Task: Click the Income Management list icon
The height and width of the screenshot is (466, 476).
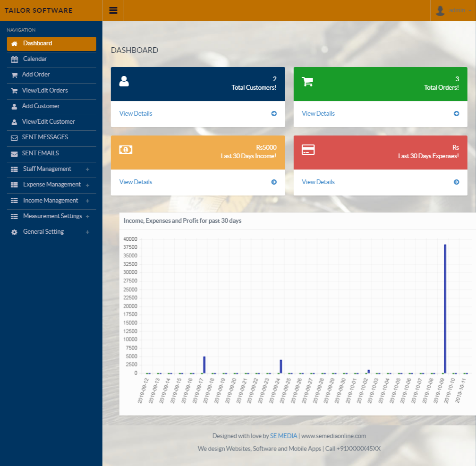Action: click(x=14, y=201)
